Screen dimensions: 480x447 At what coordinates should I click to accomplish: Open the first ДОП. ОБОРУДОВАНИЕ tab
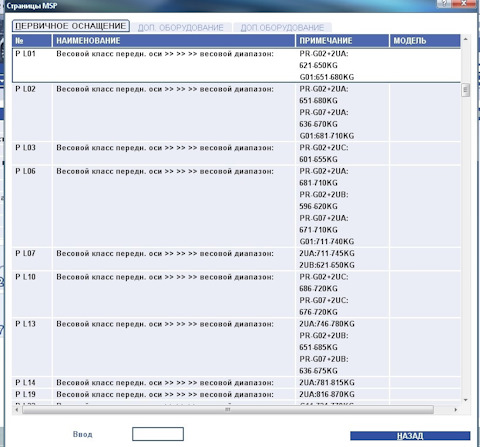point(181,28)
